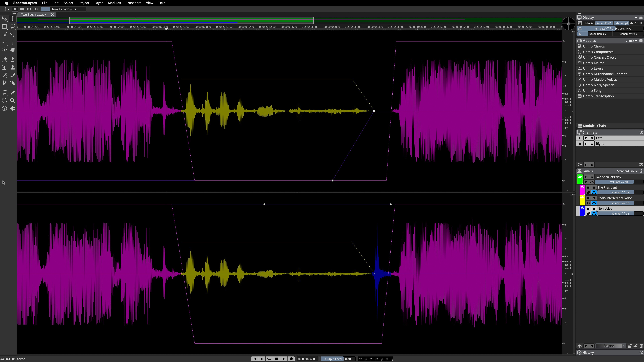Click the Play transport button
This screenshot has width=644, height=362.
(284, 359)
